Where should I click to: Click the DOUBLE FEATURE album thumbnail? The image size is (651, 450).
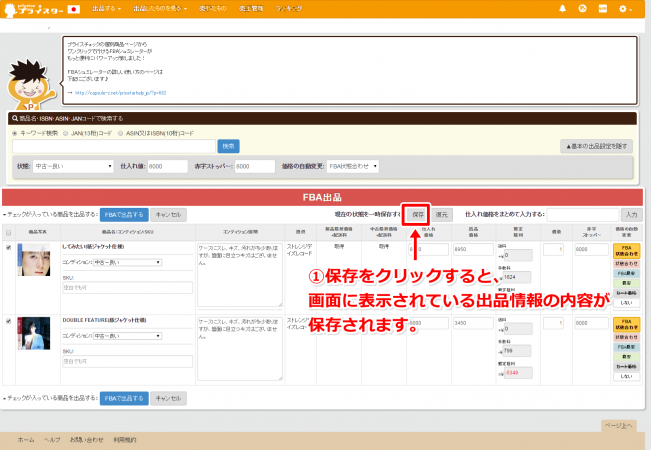pyautogui.click(x=34, y=333)
